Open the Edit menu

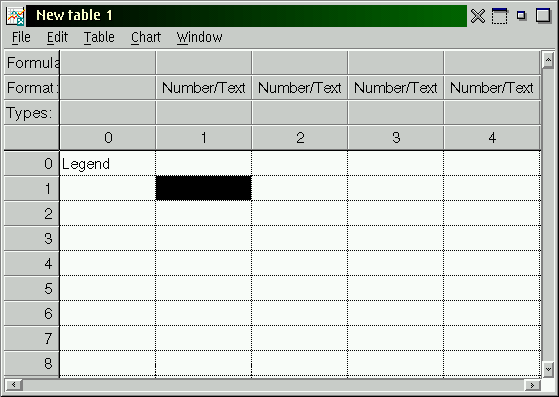click(x=57, y=37)
